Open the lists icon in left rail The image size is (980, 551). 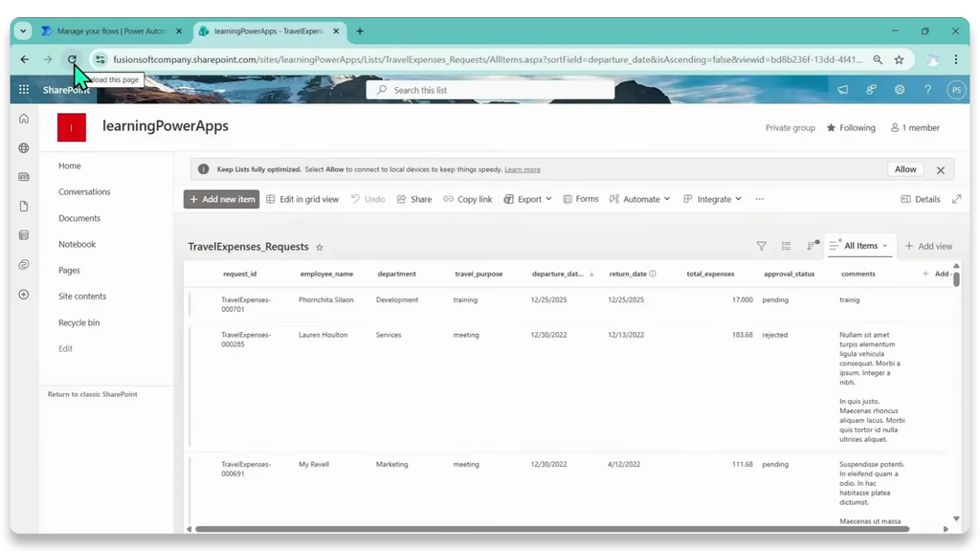24,235
